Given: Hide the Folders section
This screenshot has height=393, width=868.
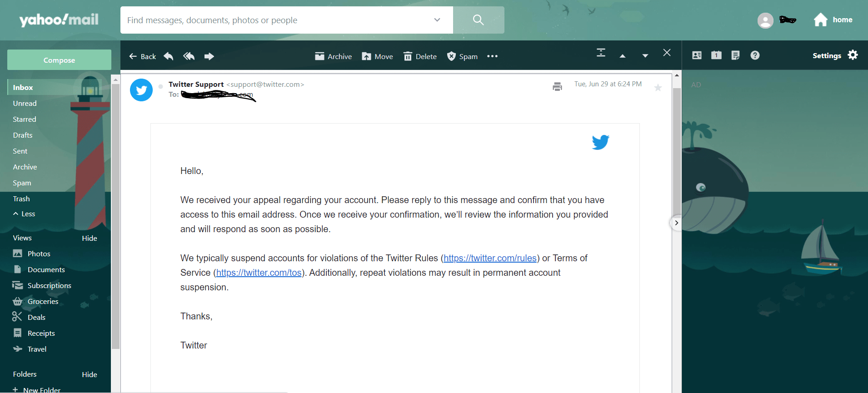Looking at the screenshot, I should click(x=90, y=374).
